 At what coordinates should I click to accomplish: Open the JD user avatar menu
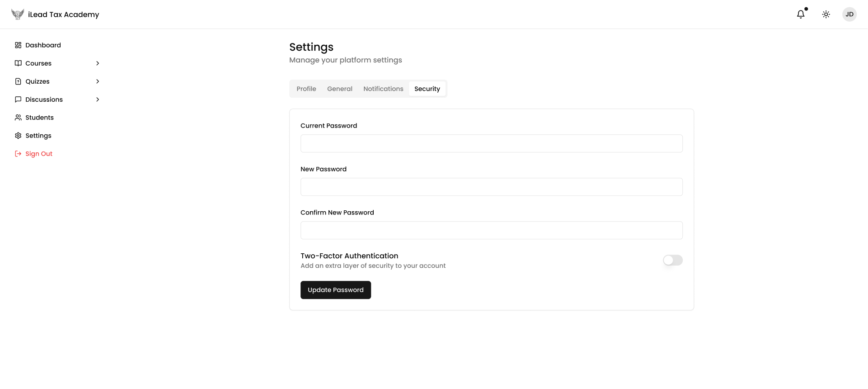[x=849, y=14]
